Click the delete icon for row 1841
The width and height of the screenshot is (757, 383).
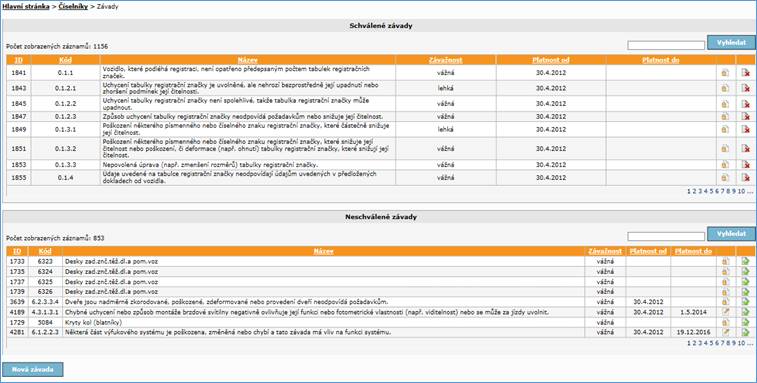click(746, 73)
